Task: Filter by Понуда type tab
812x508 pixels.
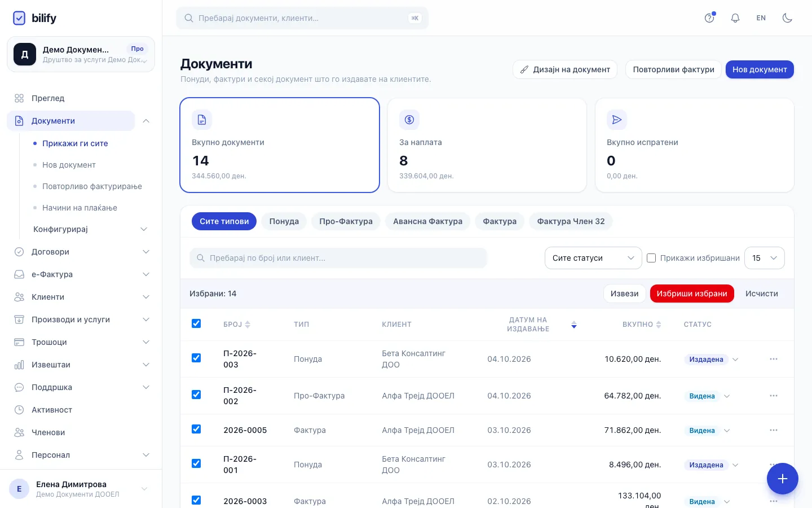Action: [284, 221]
